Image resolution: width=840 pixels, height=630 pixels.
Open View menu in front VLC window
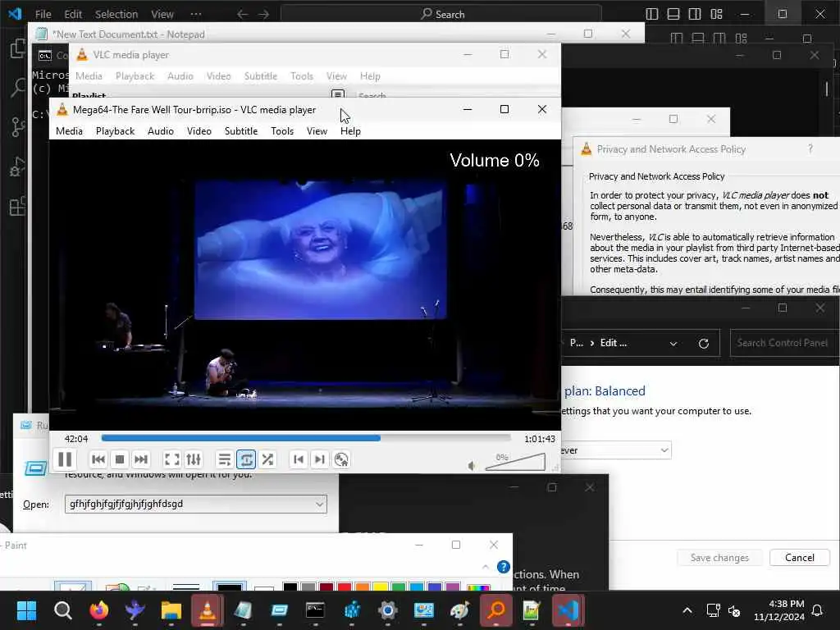pos(317,130)
